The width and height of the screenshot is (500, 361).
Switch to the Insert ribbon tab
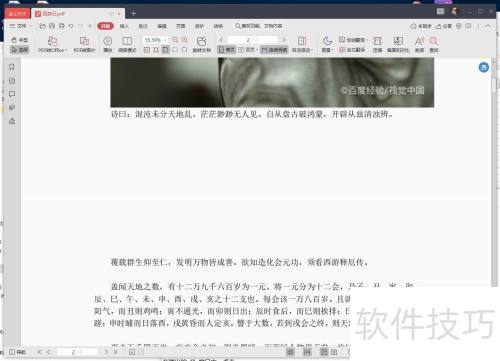tap(124, 26)
